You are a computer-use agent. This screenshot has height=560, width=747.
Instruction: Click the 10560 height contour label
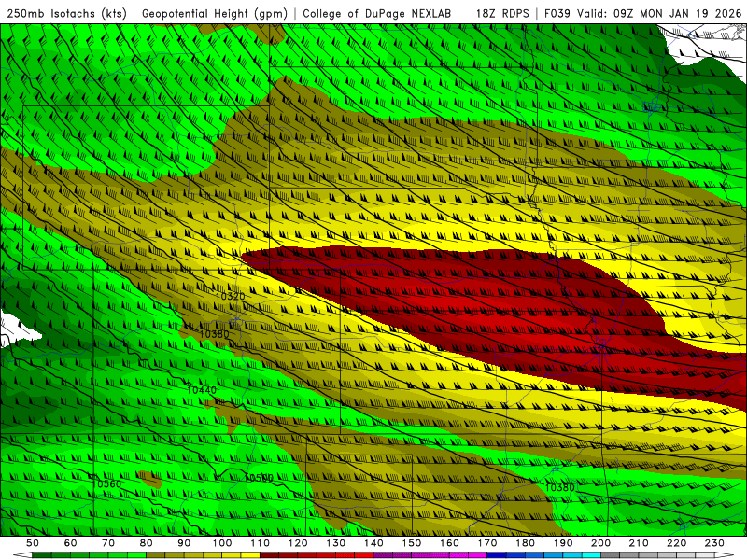pyautogui.click(x=106, y=483)
